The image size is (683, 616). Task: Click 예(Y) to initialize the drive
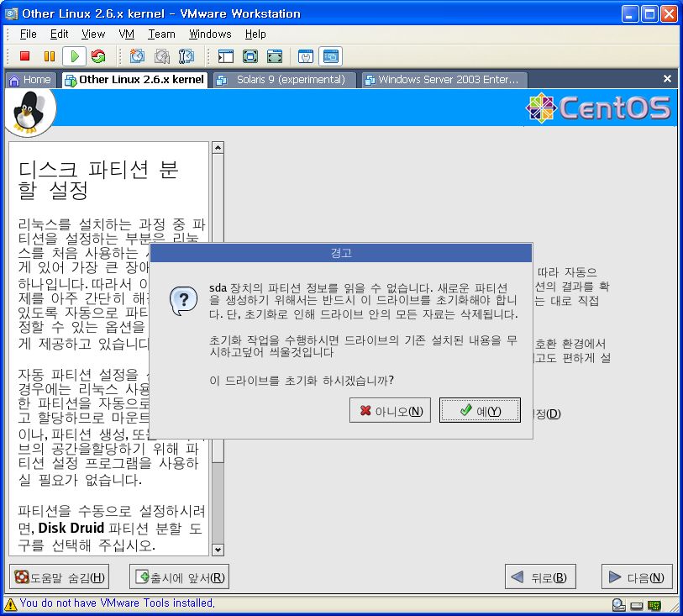(x=480, y=411)
